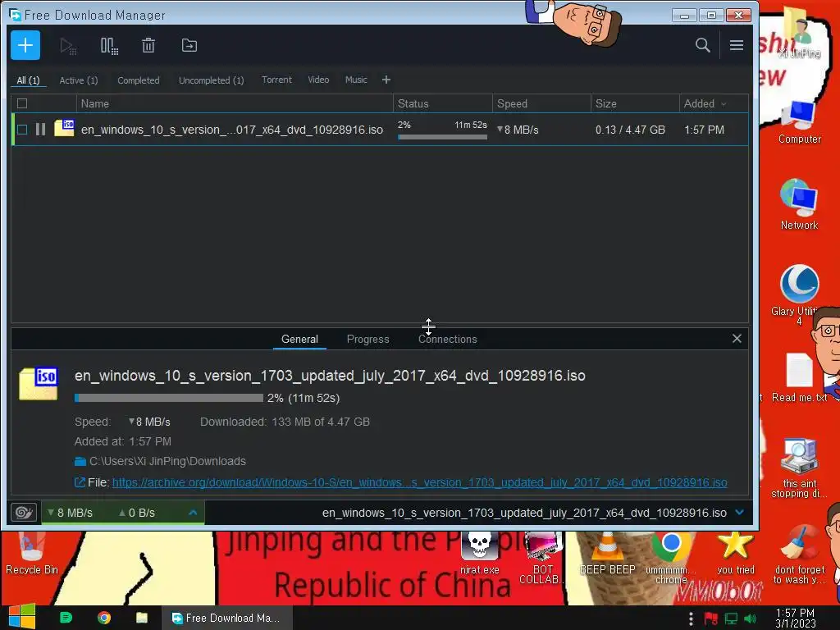Open File Explorer from taskbar
840x630 pixels.
coord(142,618)
